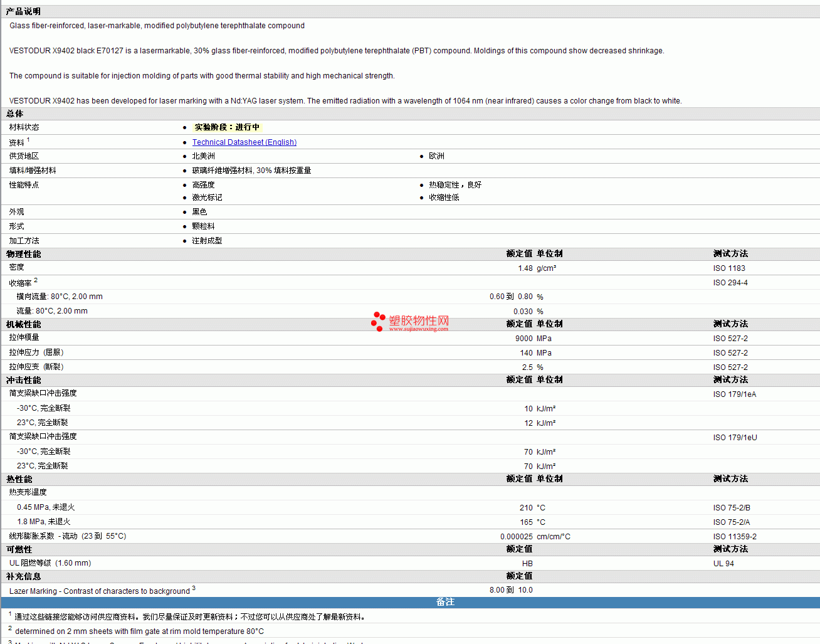The image size is (820, 644).
Task: Click the 总体 section header
Action: [14, 114]
